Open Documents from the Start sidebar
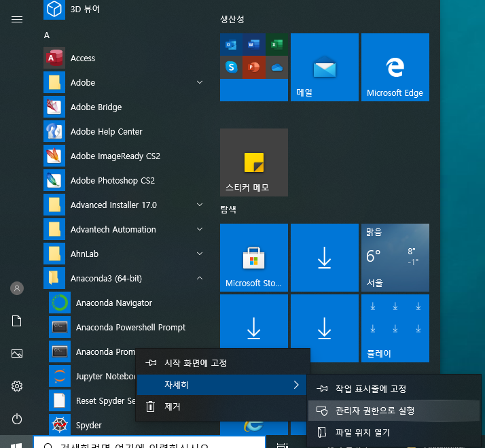This screenshot has height=448, width=485. click(x=17, y=321)
